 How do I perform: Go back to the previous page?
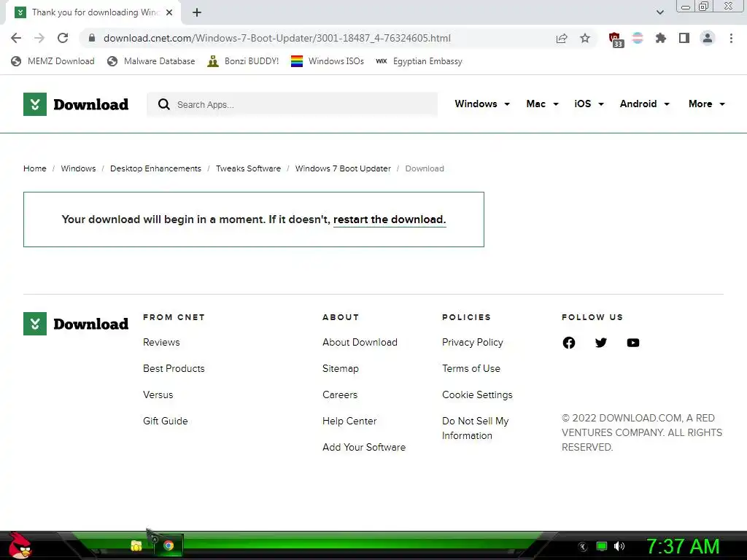coord(16,38)
